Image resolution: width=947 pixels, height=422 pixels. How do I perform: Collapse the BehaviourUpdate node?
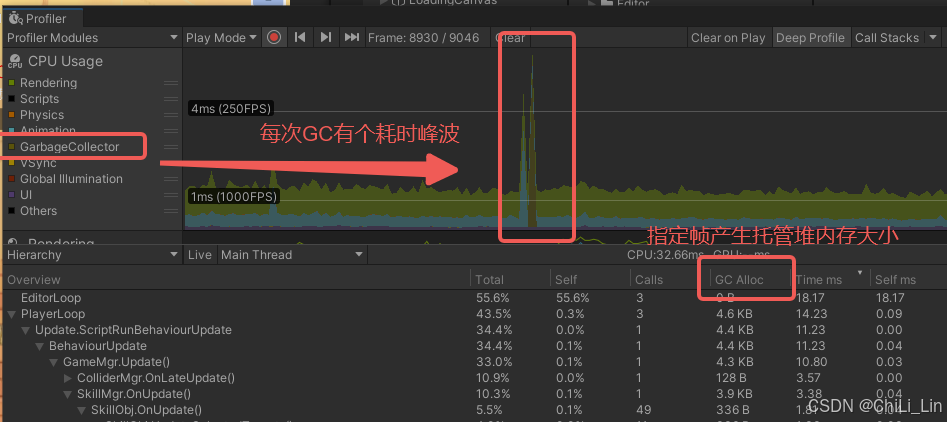coord(39,347)
